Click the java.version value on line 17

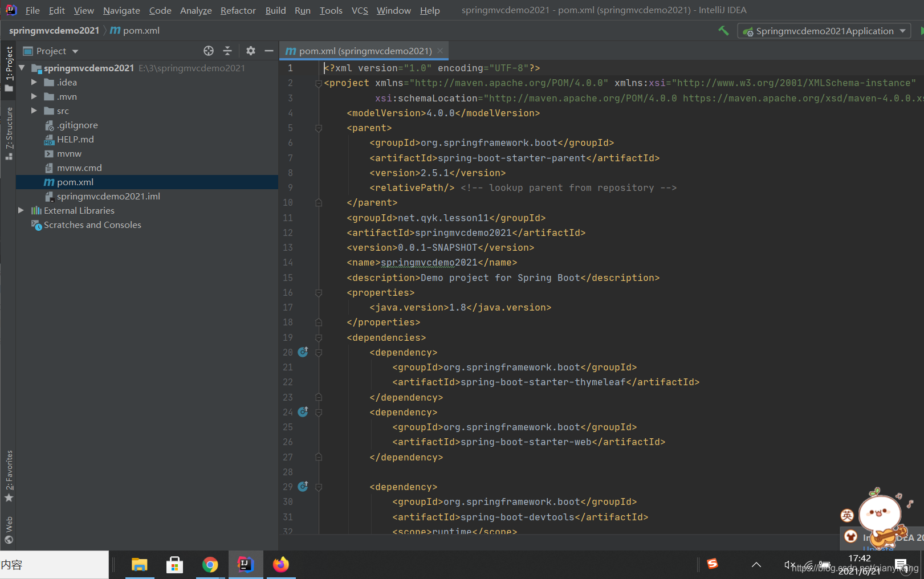coord(458,307)
